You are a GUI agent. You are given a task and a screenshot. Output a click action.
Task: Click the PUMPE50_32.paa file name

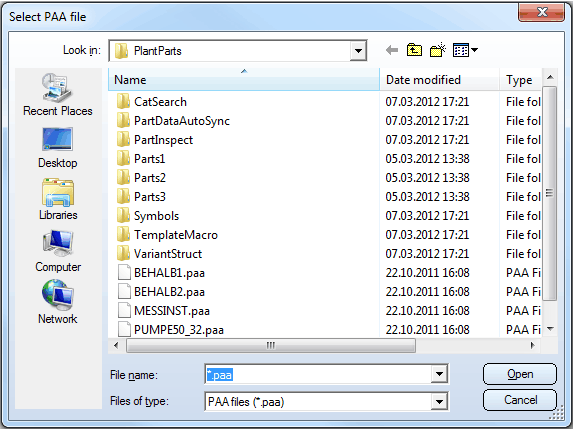tap(179, 330)
